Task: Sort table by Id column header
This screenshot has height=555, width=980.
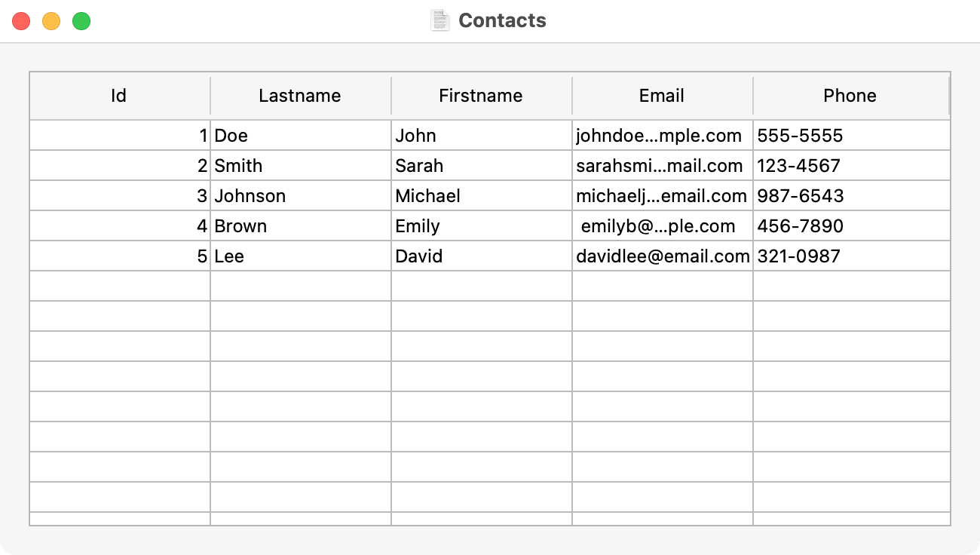Action: (119, 96)
